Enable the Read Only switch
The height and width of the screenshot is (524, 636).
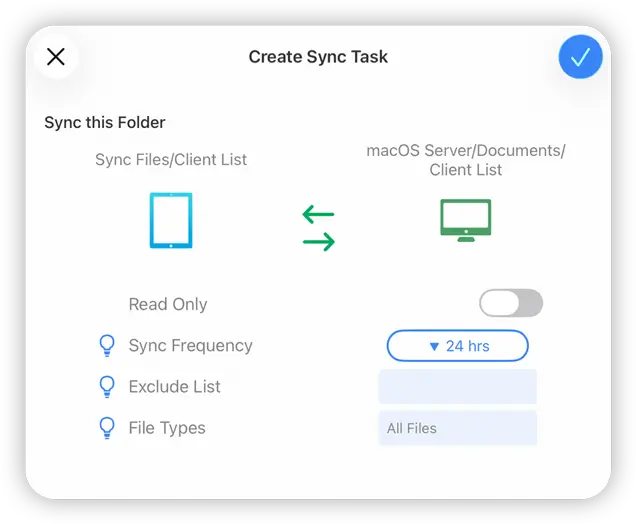coord(510,303)
